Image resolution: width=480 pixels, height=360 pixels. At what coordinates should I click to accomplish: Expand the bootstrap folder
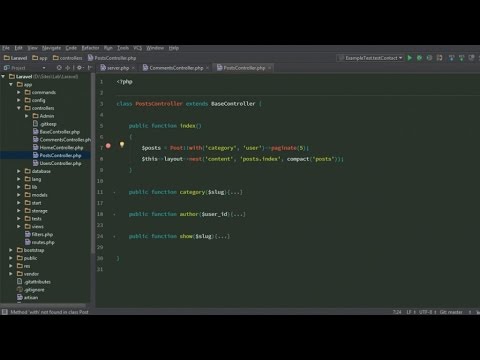click(x=11, y=250)
